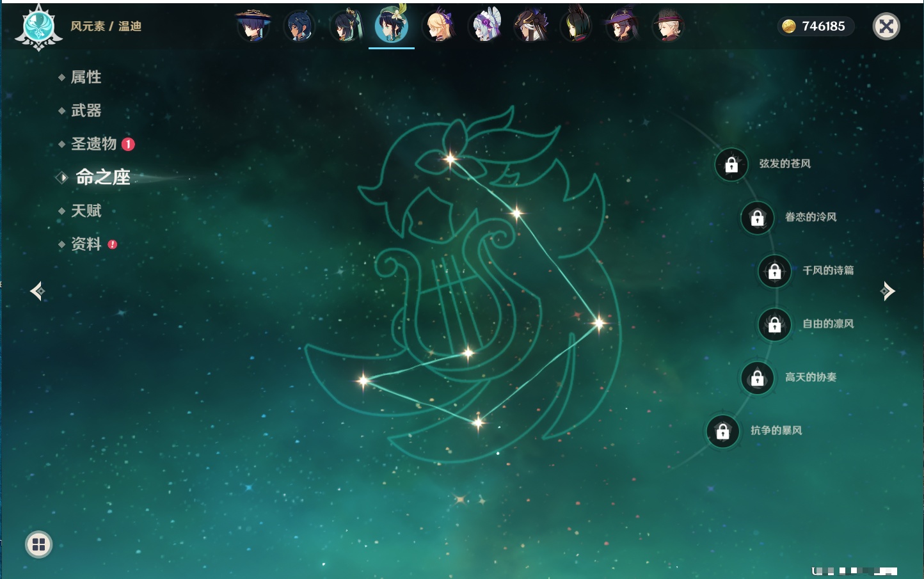Image resolution: width=924 pixels, height=579 pixels.
Task: Select the blonde avatar with purple ribbon
Action: point(440,26)
